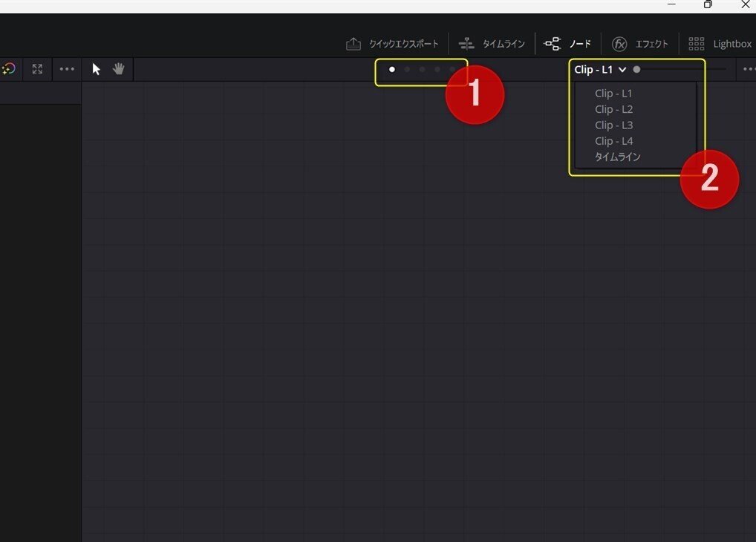This screenshot has width=756, height=542.
Task: Choose Clip - L2 from the list
Action: (x=613, y=109)
